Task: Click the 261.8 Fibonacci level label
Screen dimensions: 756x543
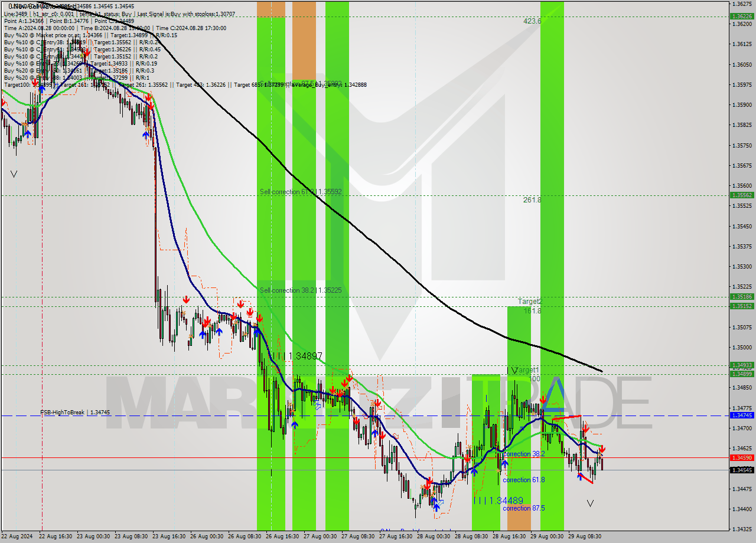Action: pos(532,200)
